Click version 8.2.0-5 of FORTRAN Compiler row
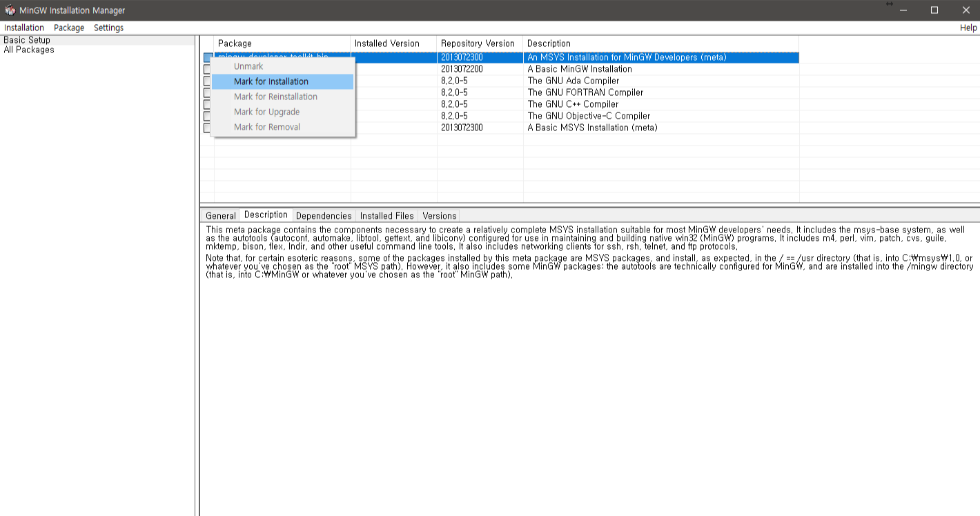This screenshot has width=980, height=516. pyautogui.click(x=454, y=92)
